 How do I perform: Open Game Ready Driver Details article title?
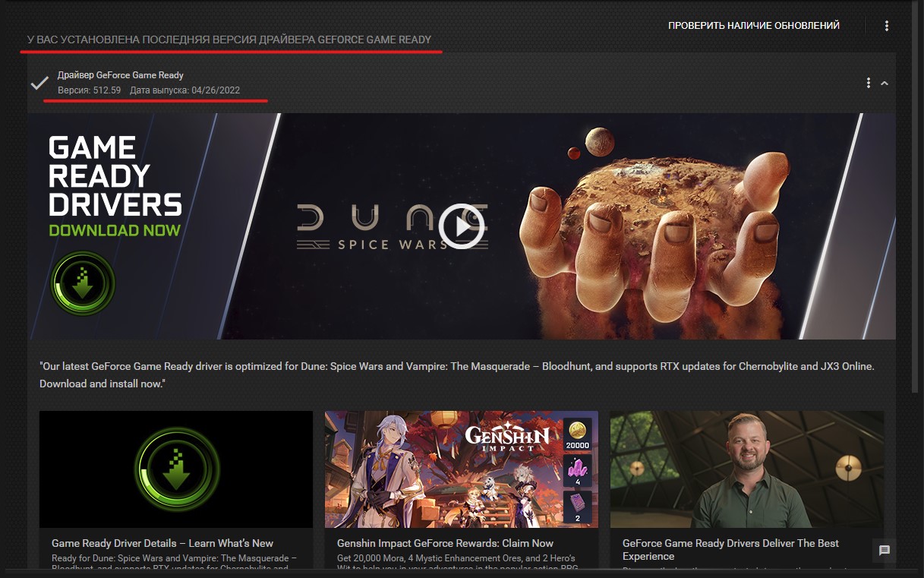pos(162,543)
